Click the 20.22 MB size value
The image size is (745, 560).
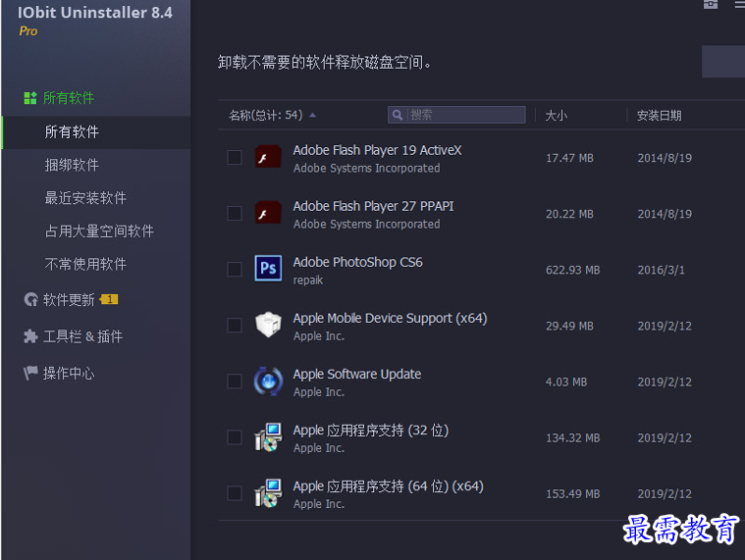569,214
